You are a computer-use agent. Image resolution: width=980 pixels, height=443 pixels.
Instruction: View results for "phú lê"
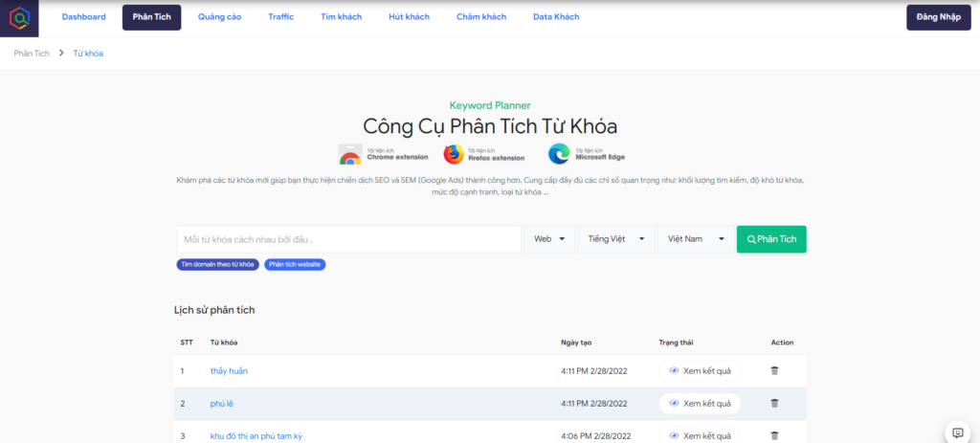[700, 403]
